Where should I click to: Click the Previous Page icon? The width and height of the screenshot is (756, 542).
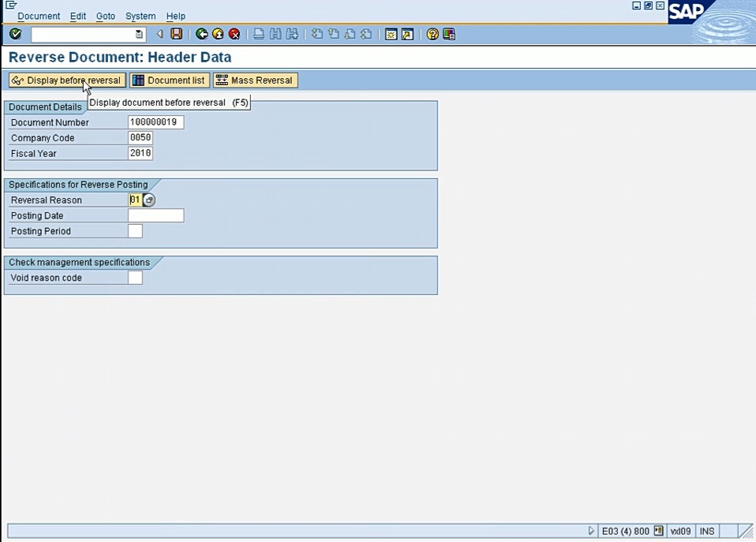333,34
